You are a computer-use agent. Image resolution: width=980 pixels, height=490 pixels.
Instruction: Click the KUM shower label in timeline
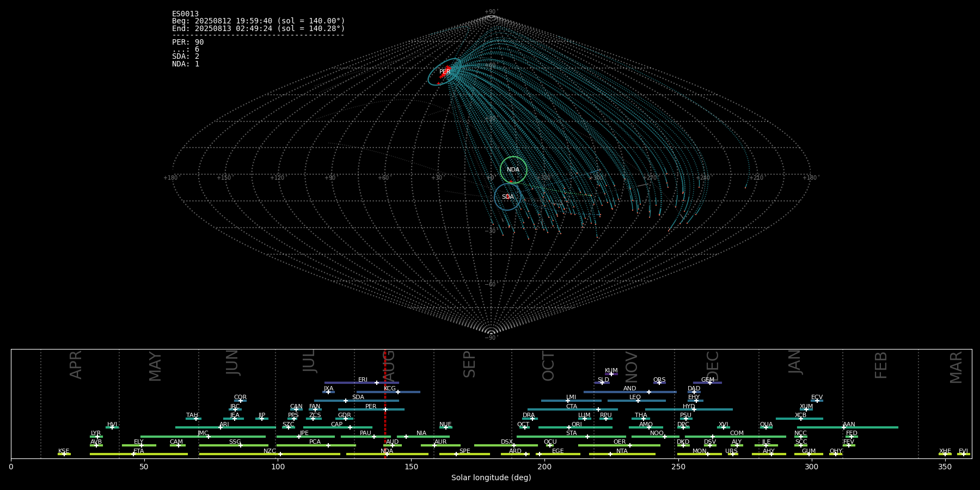pos(611,371)
